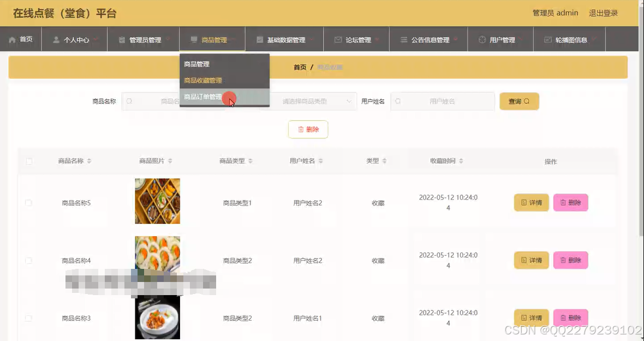Select 商品订单管理 from the submenu
644x341 pixels.
203,96
